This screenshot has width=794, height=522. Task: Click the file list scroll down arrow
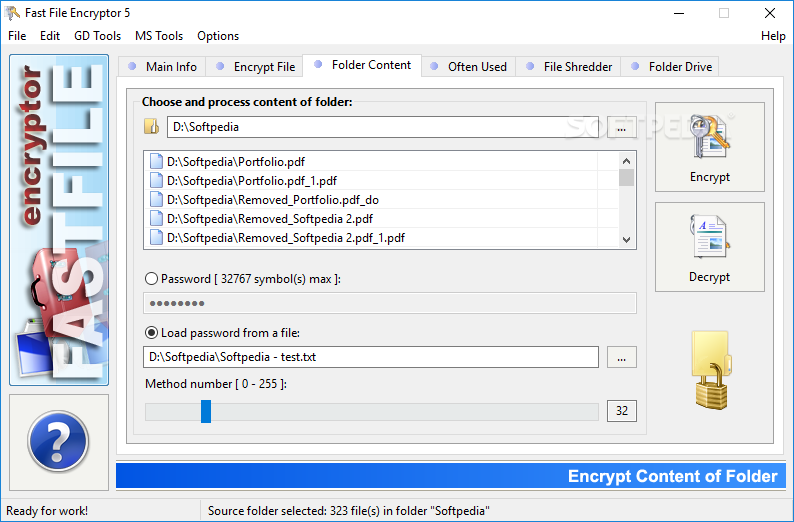626,239
